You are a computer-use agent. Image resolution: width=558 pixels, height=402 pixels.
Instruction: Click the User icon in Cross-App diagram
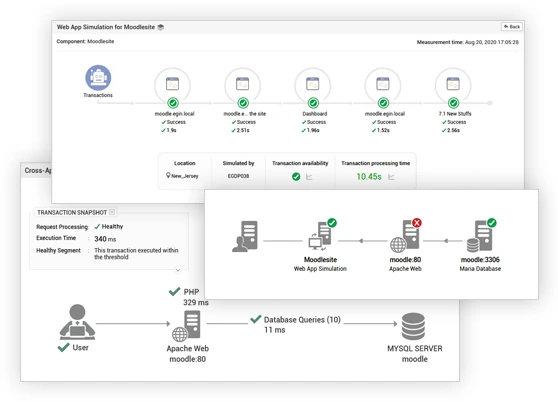point(77,321)
